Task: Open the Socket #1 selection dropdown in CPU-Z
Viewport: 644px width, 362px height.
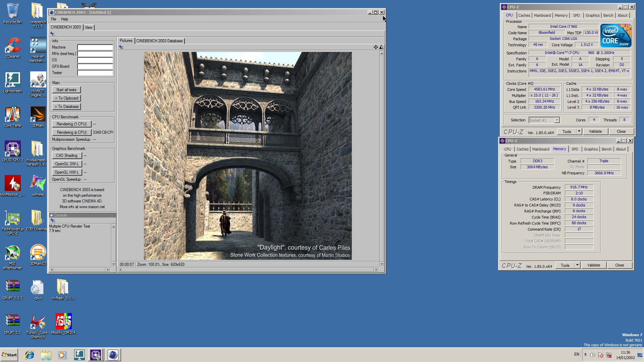Action: 544,120
